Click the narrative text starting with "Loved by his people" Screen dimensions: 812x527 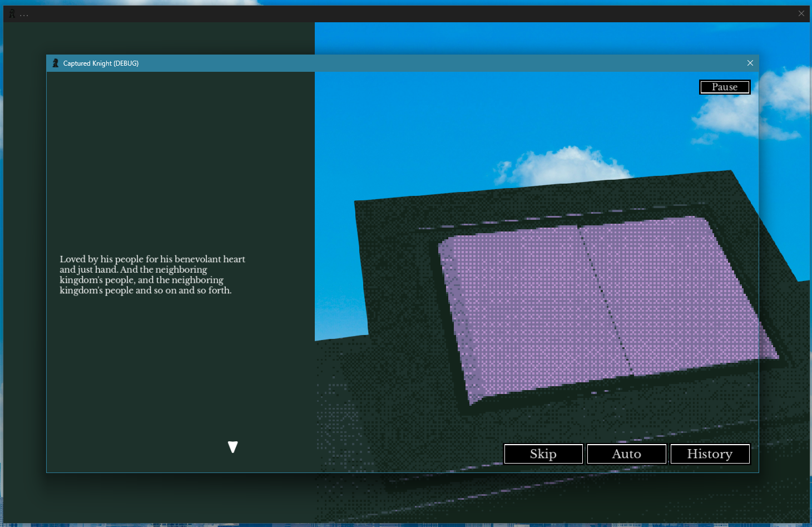[152, 274]
